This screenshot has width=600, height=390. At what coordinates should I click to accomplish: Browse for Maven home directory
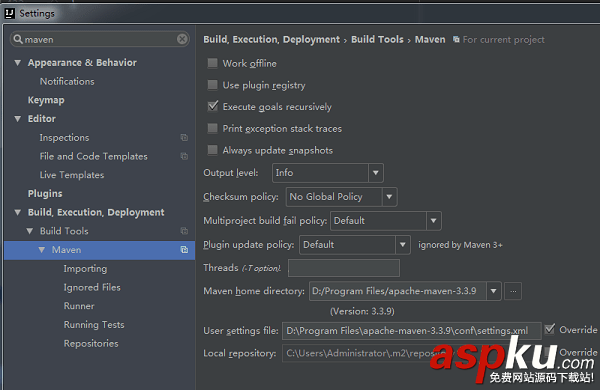coord(513,291)
